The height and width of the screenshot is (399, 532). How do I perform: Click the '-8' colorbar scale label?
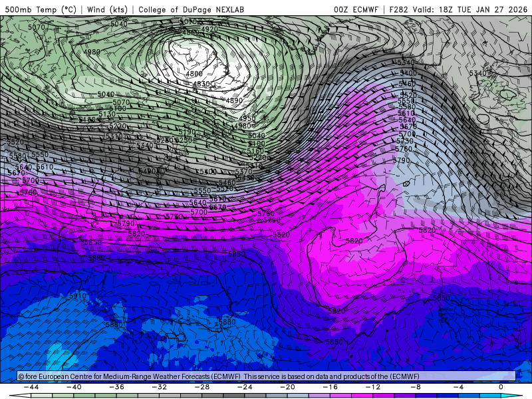click(x=416, y=387)
